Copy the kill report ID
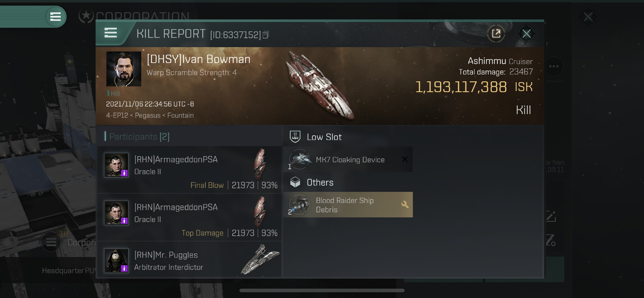644x298 pixels. [266, 35]
